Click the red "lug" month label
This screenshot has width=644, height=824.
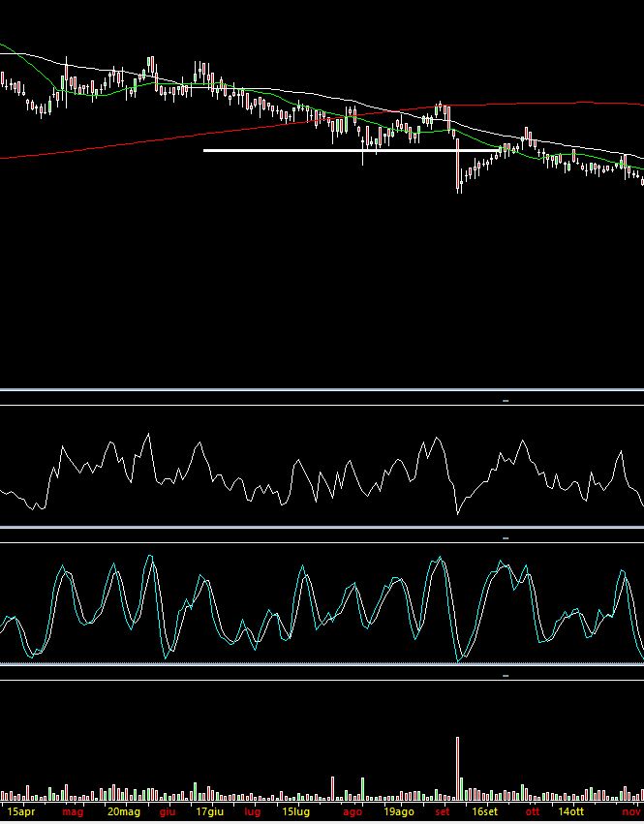(x=253, y=812)
